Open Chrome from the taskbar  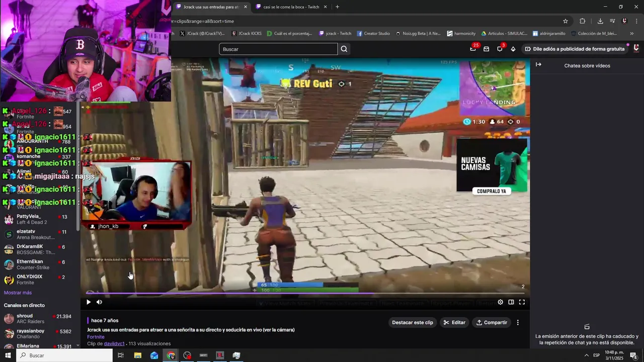point(171,355)
